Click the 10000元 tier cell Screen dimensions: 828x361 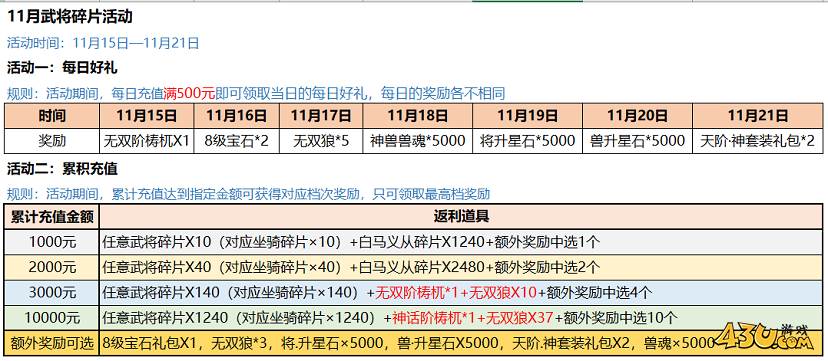tap(52, 318)
